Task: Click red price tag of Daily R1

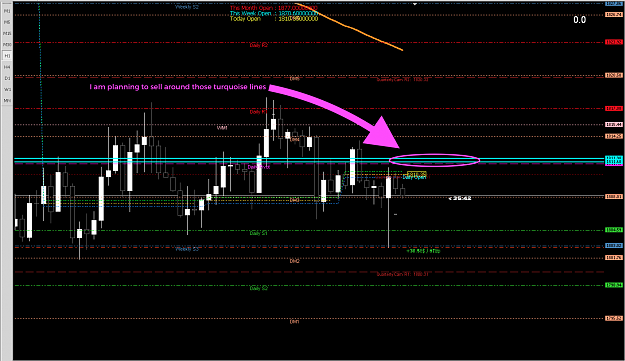Action: (x=614, y=108)
